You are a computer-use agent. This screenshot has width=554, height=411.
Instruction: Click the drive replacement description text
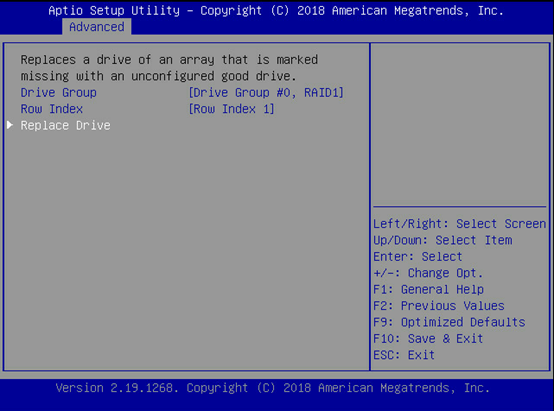point(169,67)
